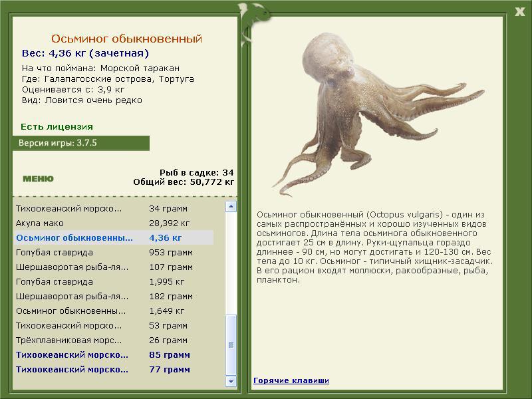Select the Тихоокеанский морско... 85 грамм row
The height and width of the screenshot is (399, 532).
click(x=114, y=354)
